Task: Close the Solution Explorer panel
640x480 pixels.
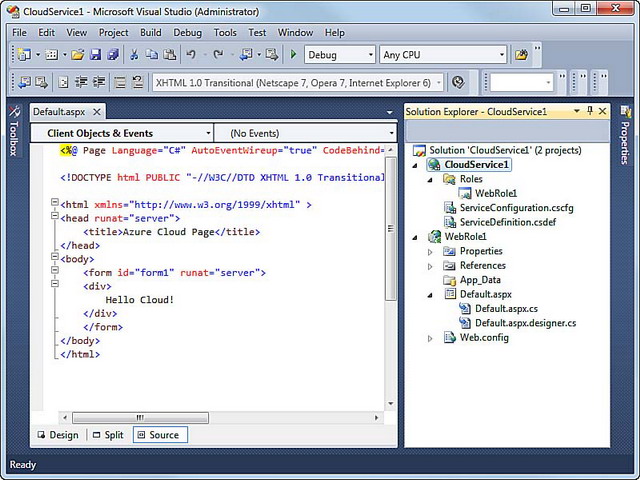Action: (x=602, y=111)
